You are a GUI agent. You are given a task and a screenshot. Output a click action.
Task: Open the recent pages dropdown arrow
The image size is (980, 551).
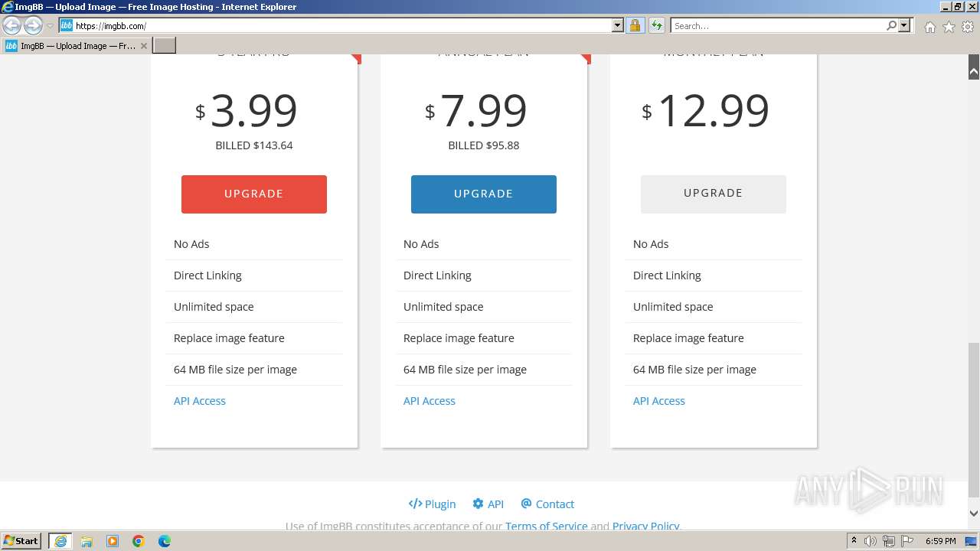(x=51, y=26)
